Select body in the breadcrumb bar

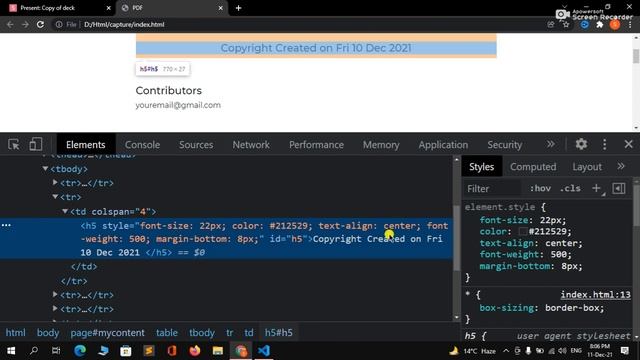(48, 333)
